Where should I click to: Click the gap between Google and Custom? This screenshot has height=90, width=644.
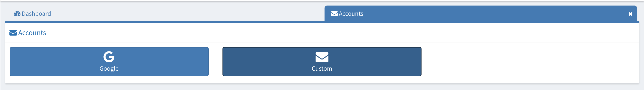pos(216,62)
